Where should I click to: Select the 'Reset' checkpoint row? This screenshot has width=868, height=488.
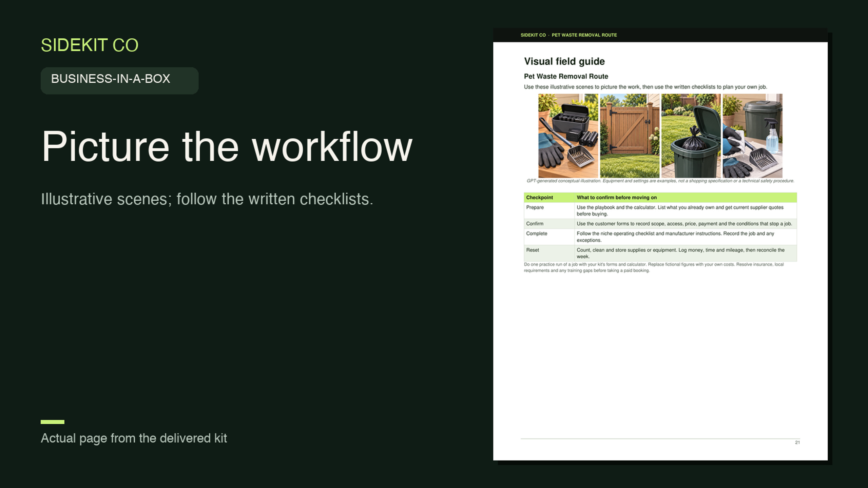click(x=660, y=253)
